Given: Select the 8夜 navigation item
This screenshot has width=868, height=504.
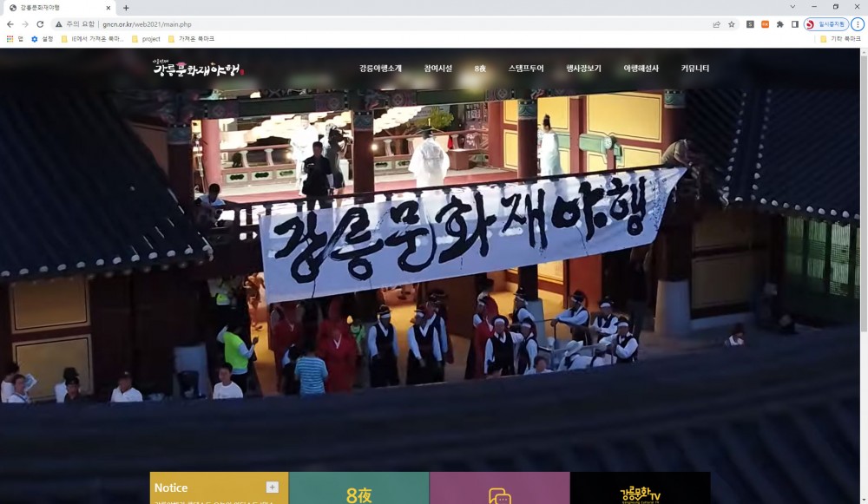Looking at the screenshot, I should click(x=480, y=69).
